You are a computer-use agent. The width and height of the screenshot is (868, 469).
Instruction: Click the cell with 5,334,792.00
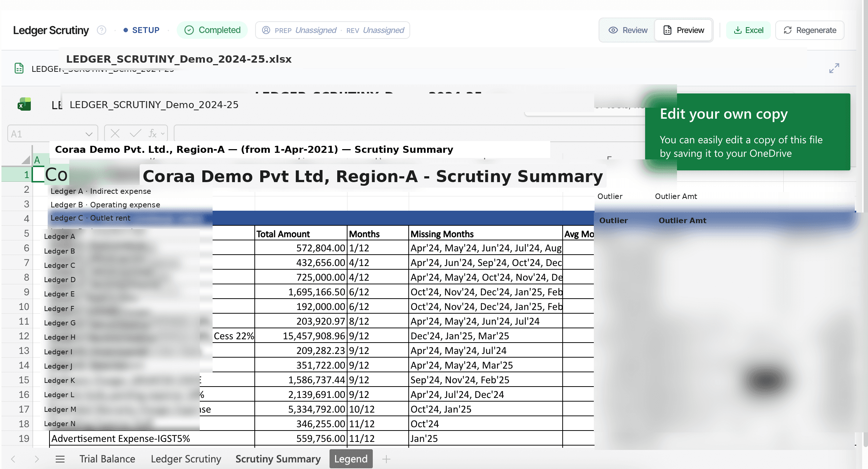click(x=301, y=409)
